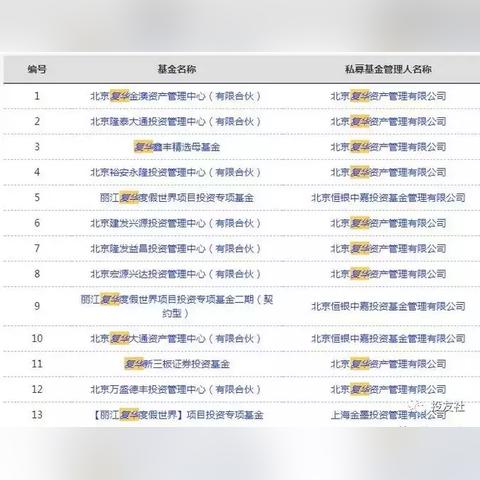Open row 7 manager 北京夏华资产管理有限公司
This screenshot has width=480, height=480.
click(388, 248)
